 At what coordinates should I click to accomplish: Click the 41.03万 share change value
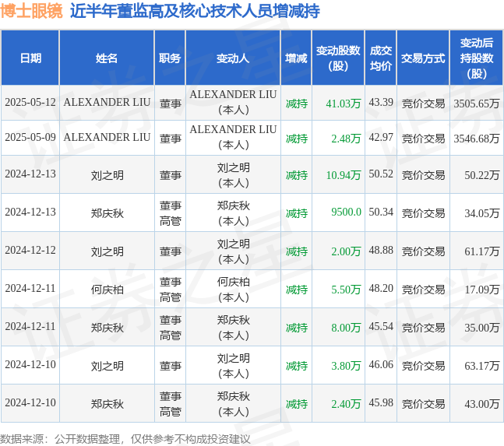343,104
